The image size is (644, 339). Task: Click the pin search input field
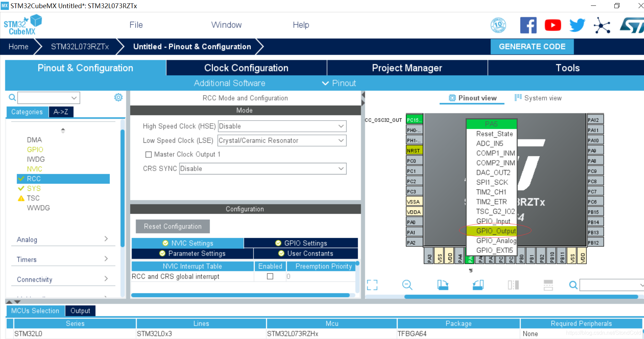click(612, 285)
